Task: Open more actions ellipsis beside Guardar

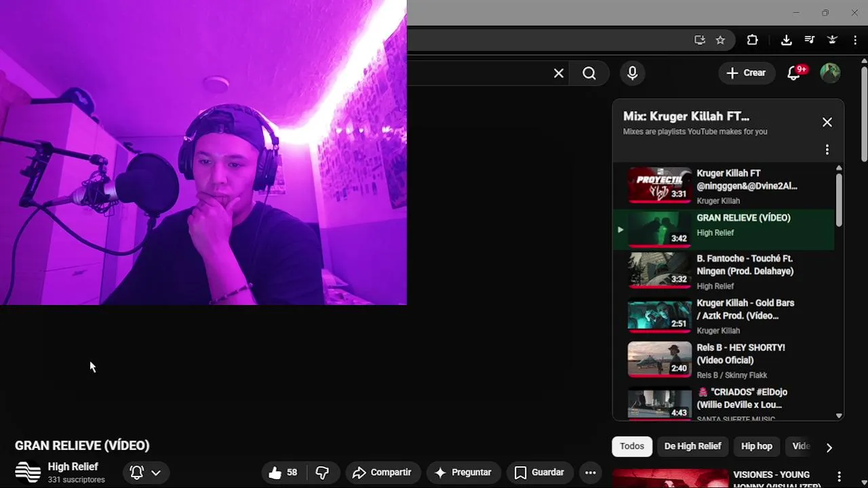Action: tap(591, 472)
